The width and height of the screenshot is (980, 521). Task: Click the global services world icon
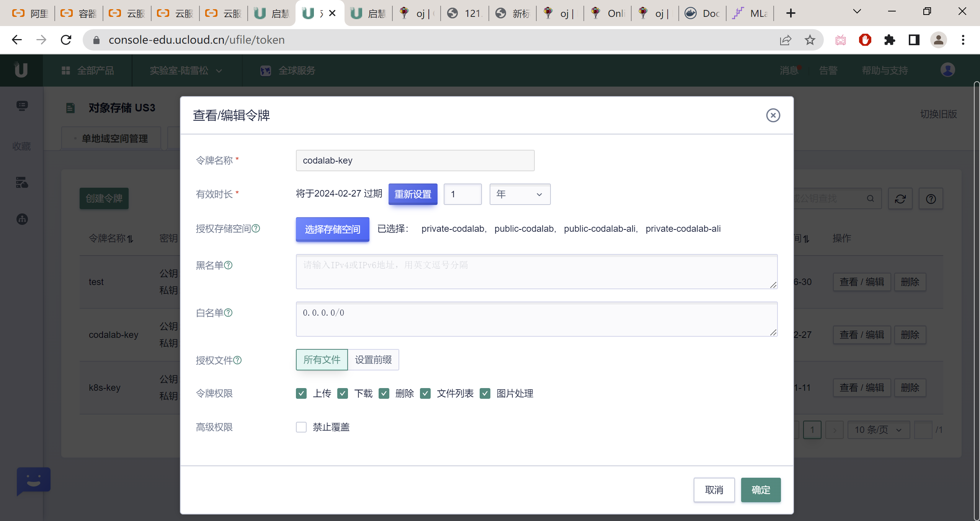pos(265,70)
